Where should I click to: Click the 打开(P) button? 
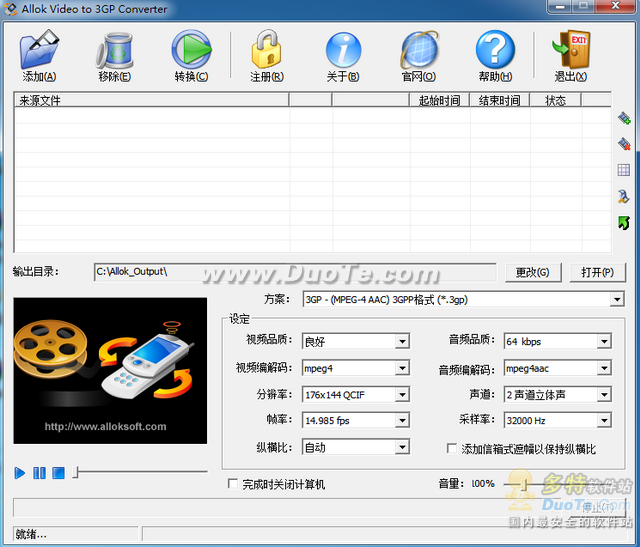tap(597, 272)
